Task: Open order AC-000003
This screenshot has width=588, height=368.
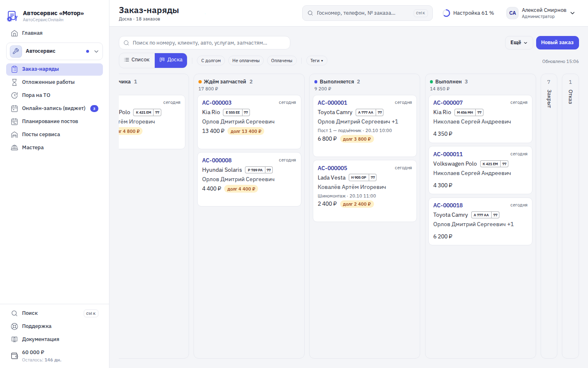Action: (217, 103)
